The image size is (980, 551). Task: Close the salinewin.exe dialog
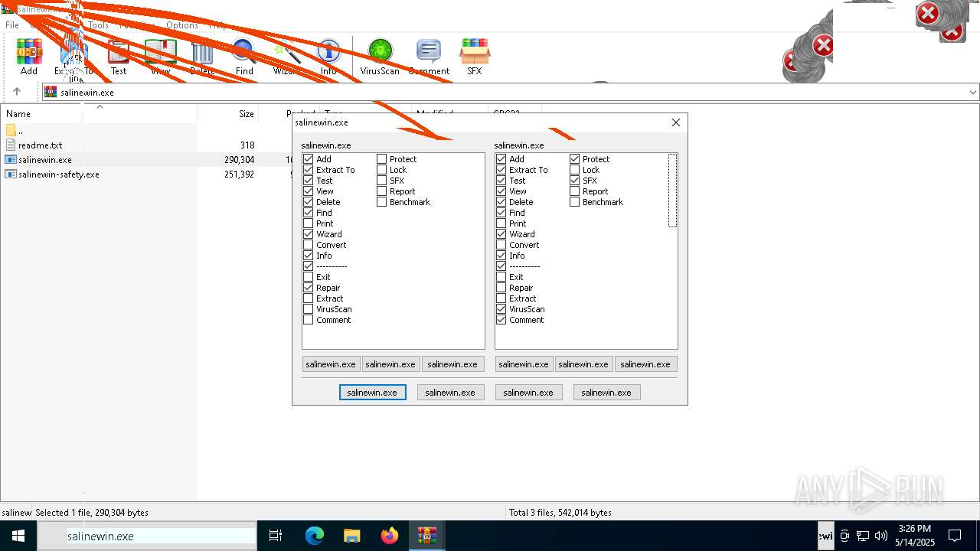pyautogui.click(x=675, y=122)
